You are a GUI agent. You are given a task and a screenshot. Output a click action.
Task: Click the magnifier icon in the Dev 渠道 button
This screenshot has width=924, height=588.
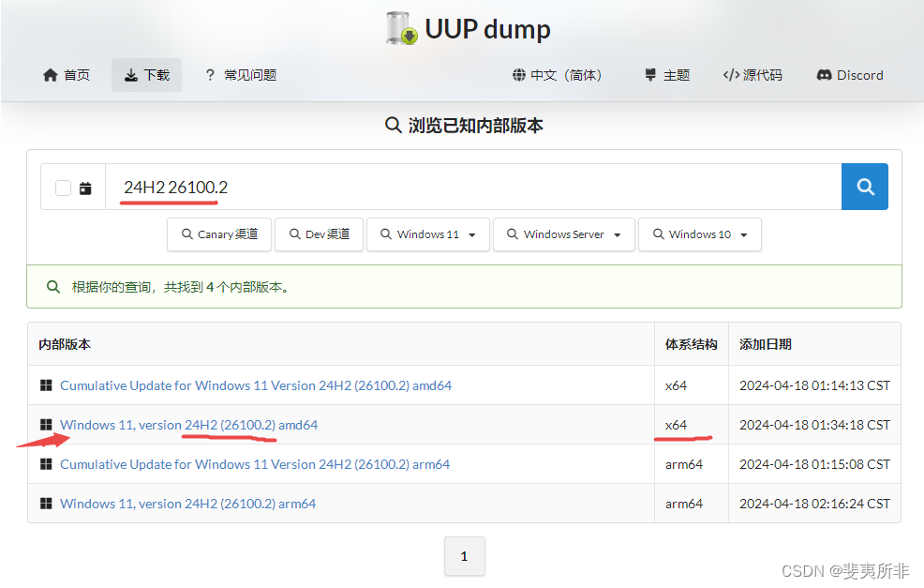(295, 234)
